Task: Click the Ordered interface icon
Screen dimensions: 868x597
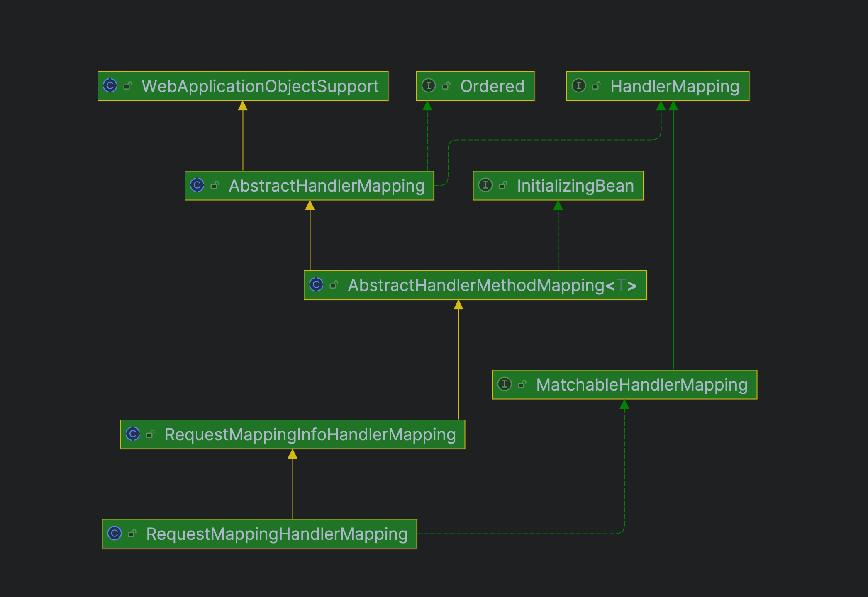Action: (428, 86)
